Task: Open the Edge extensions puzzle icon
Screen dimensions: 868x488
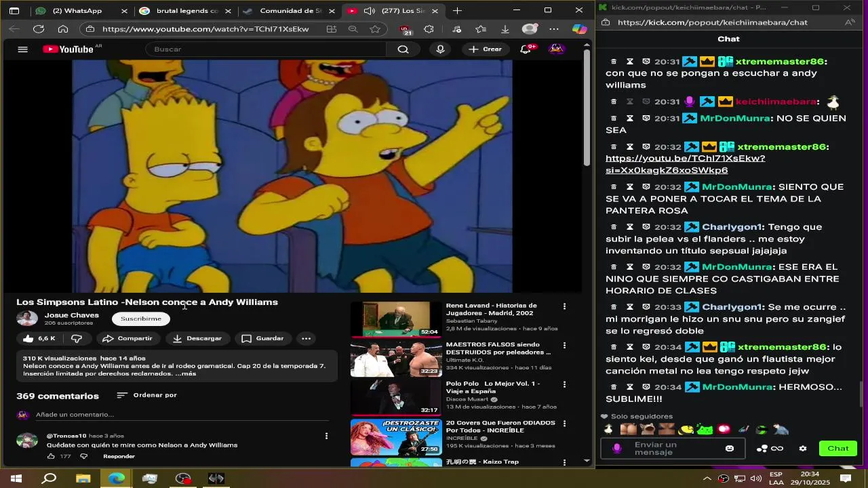Action: [x=429, y=29]
